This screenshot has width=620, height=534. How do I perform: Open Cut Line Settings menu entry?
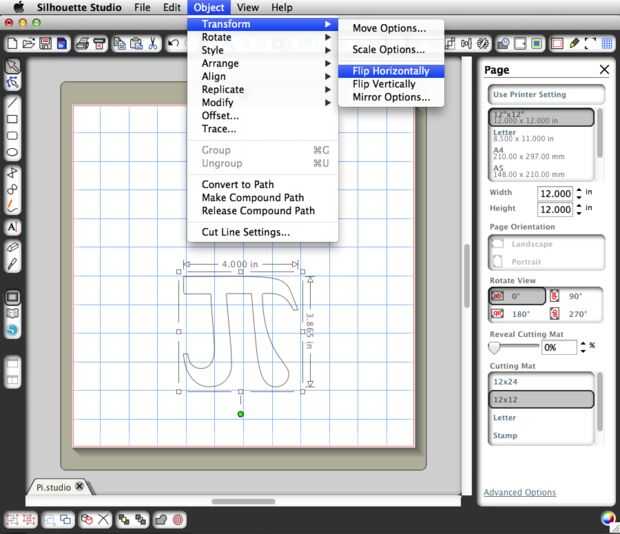coord(263,232)
